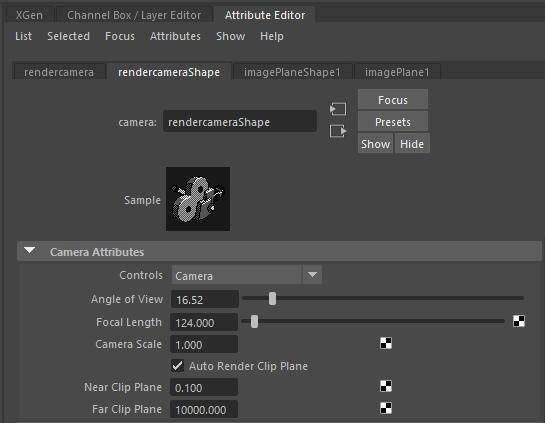Viewport: 545px width, 423px height.
Task: Open the Controls combo box set to Camera
Action: pyautogui.click(x=247, y=275)
